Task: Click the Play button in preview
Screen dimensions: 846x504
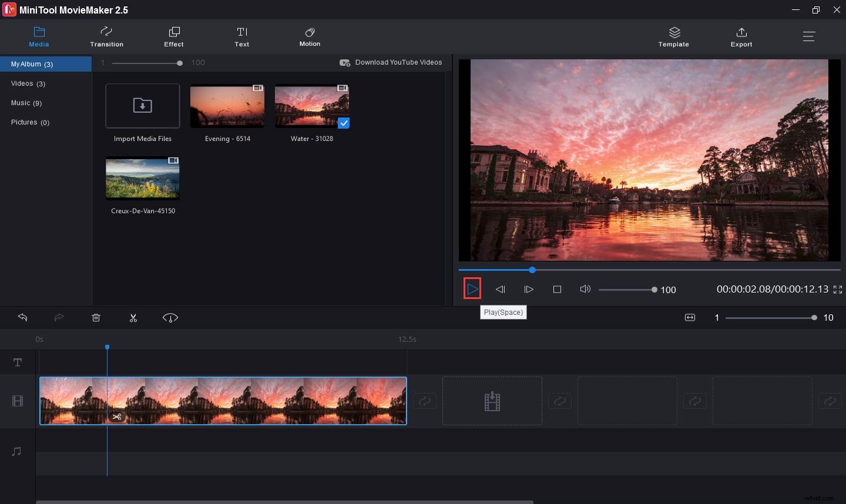Action: pyautogui.click(x=472, y=289)
